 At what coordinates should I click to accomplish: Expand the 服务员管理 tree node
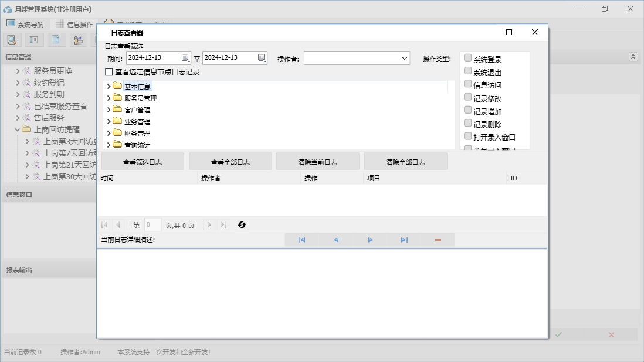pyautogui.click(x=109, y=98)
